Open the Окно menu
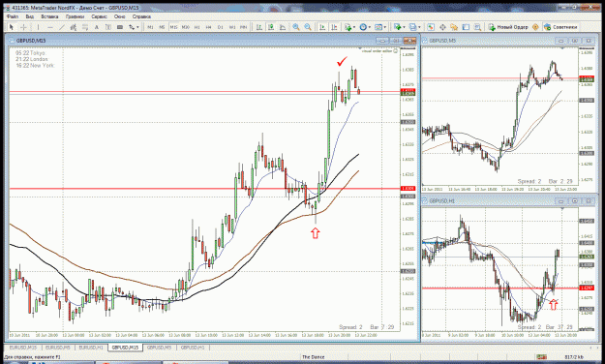The width and height of the screenshot is (605, 364). coord(120,16)
